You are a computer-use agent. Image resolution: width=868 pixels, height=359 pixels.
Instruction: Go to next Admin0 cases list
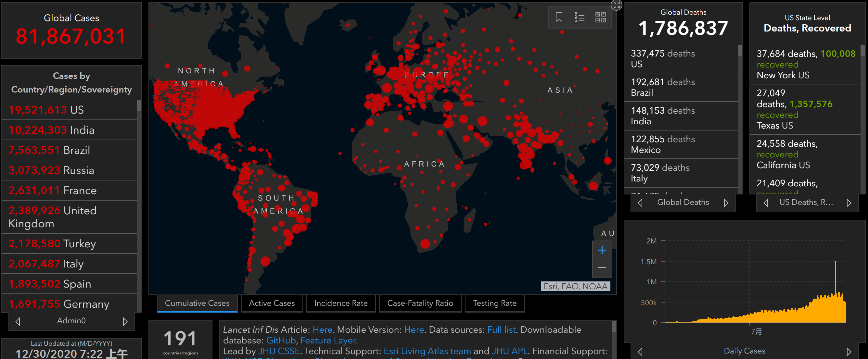125,322
